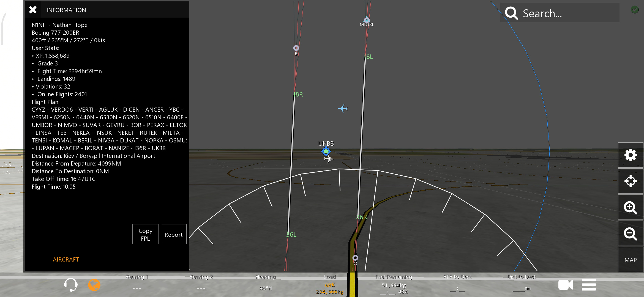Click the green status checkmark icon
This screenshot has height=297, width=644.
(635, 10)
